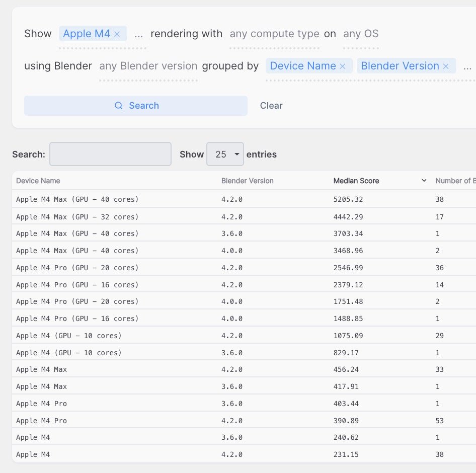476x473 pixels.
Task: Click the Search button label
Action: point(144,106)
